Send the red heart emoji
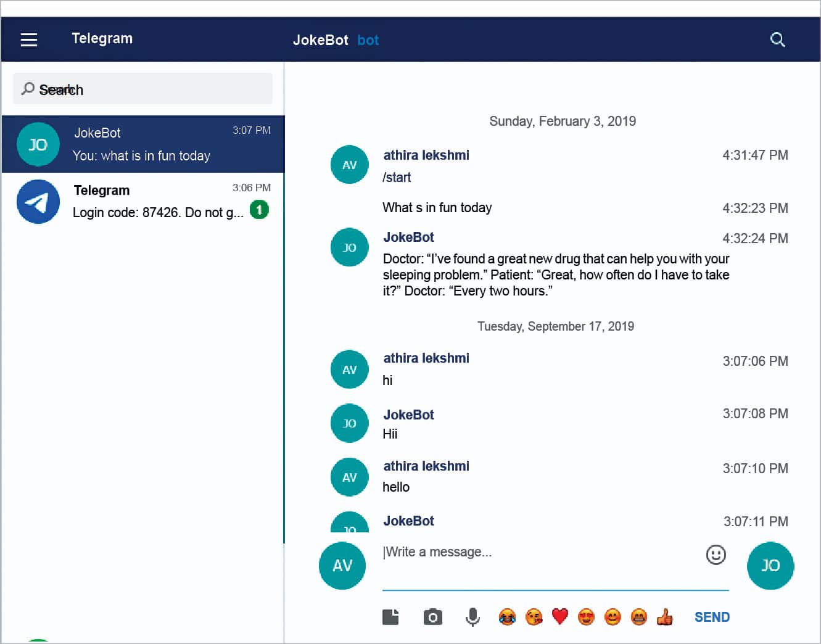Viewport: 821px width, 644px height. point(559,616)
